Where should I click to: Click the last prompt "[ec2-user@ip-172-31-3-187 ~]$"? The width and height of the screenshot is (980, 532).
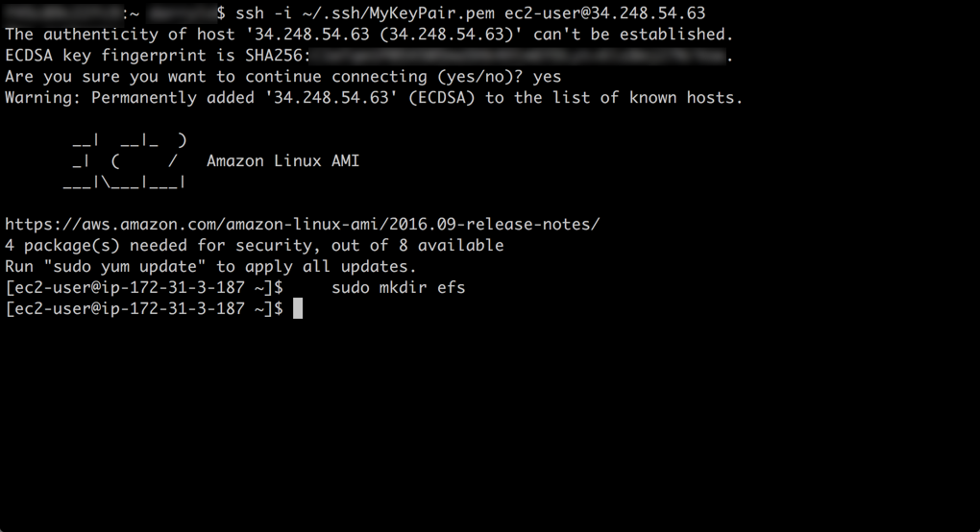(x=143, y=308)
